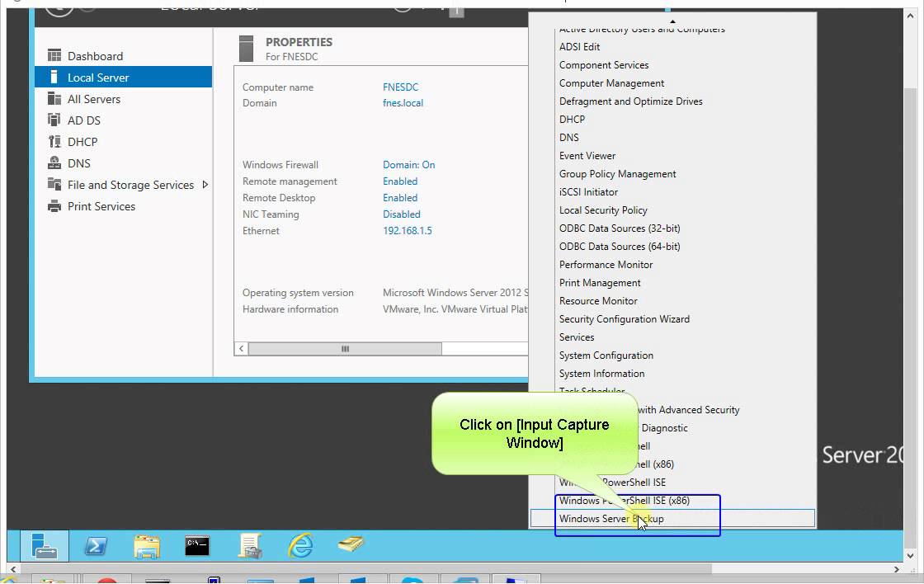Click the yellow books taskbar icon
The height and width of the screenshot is (584, 924).
coord(351,544)
